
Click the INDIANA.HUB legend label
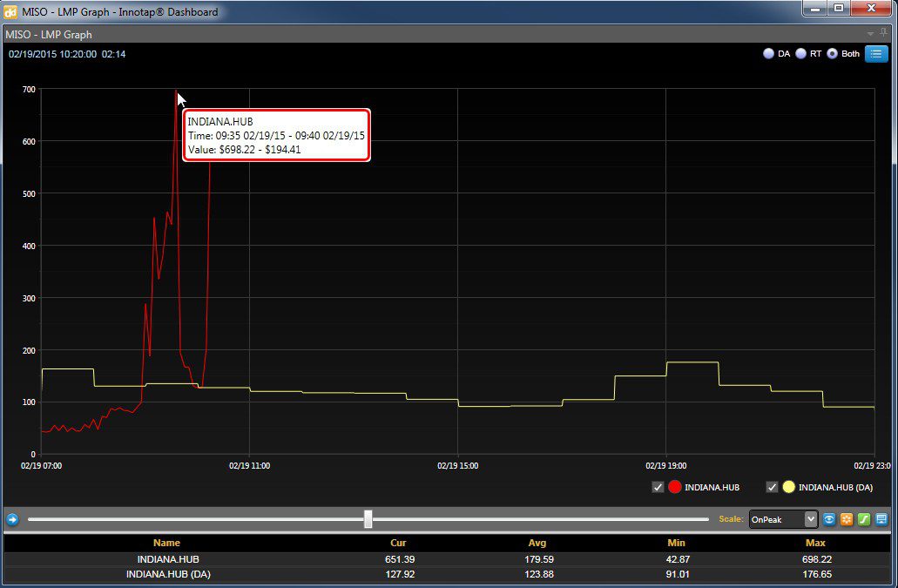pos(712,487)
